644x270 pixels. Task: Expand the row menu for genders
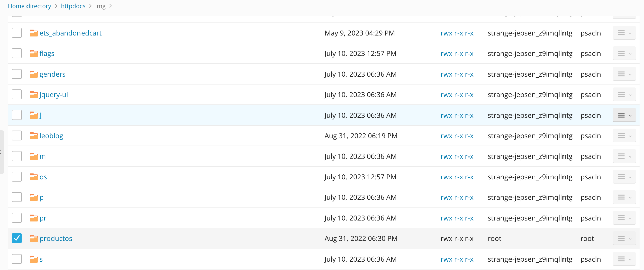point(624,74)
